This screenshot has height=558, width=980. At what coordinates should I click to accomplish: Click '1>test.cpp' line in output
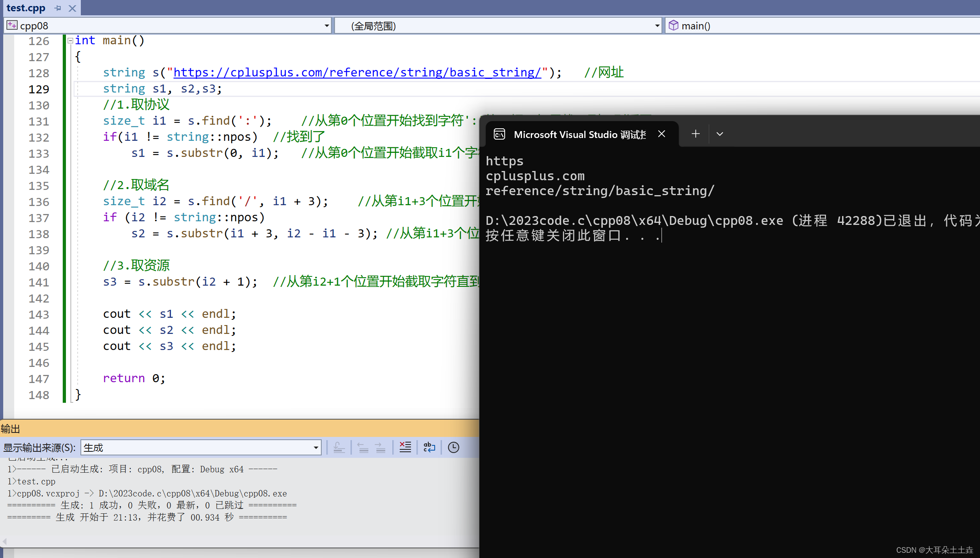pyautogui.click(x=31, y=481)
